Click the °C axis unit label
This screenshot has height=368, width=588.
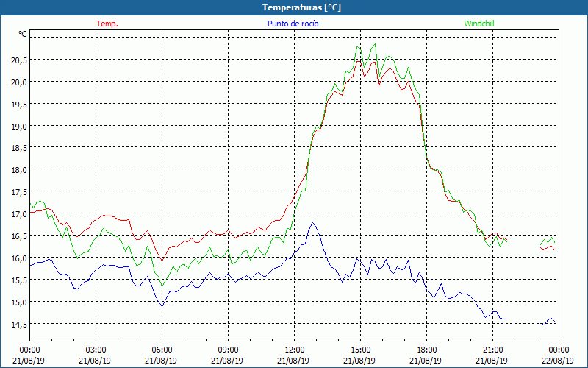click(23, 34)
